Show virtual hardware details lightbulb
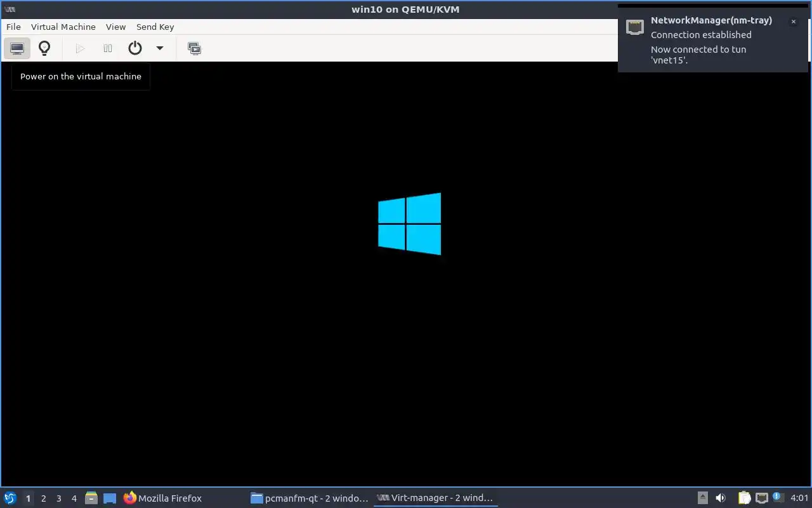 coord(44,48)
